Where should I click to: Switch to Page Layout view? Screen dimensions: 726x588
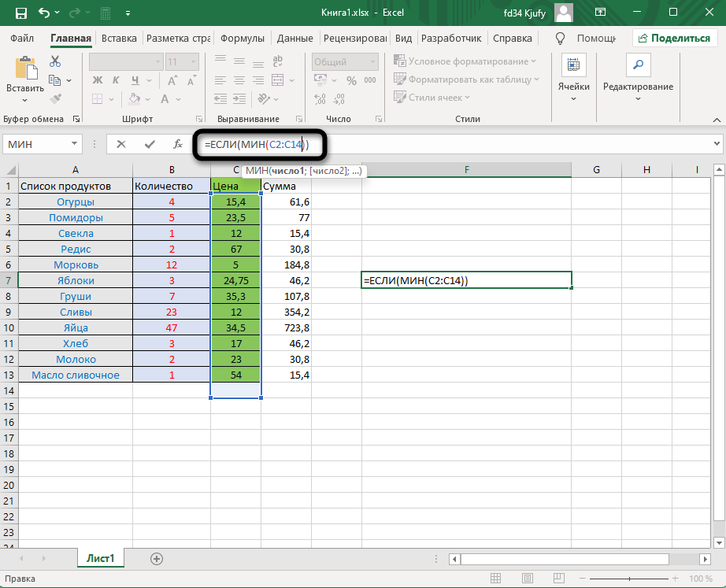[x=527, y=579]
